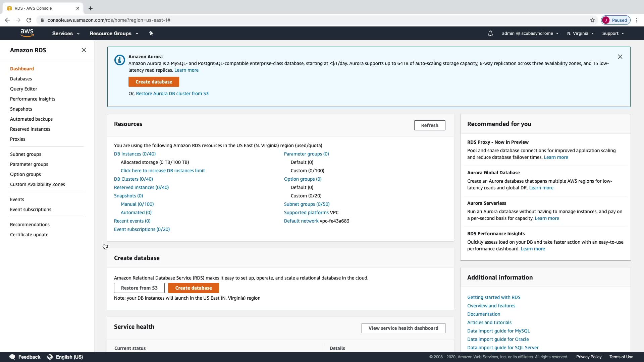Click the Feedback speech bubble icon

(x=12, y=357)
